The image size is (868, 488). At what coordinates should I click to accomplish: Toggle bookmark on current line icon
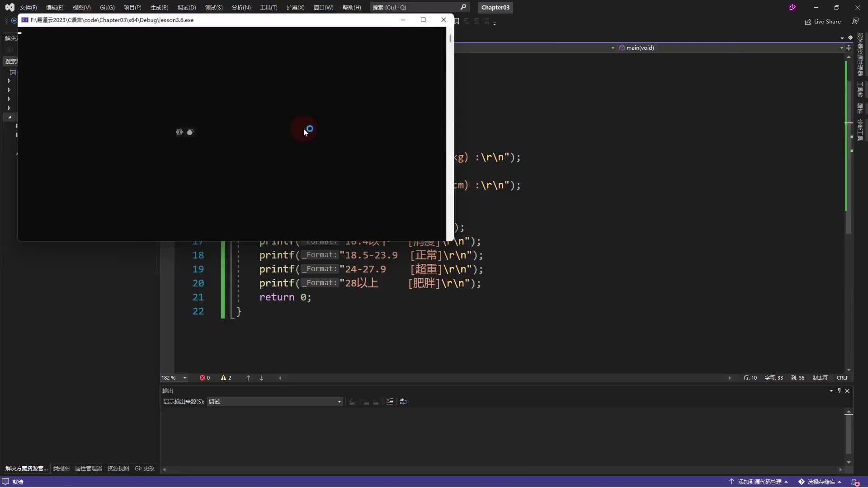click(457, 21)
